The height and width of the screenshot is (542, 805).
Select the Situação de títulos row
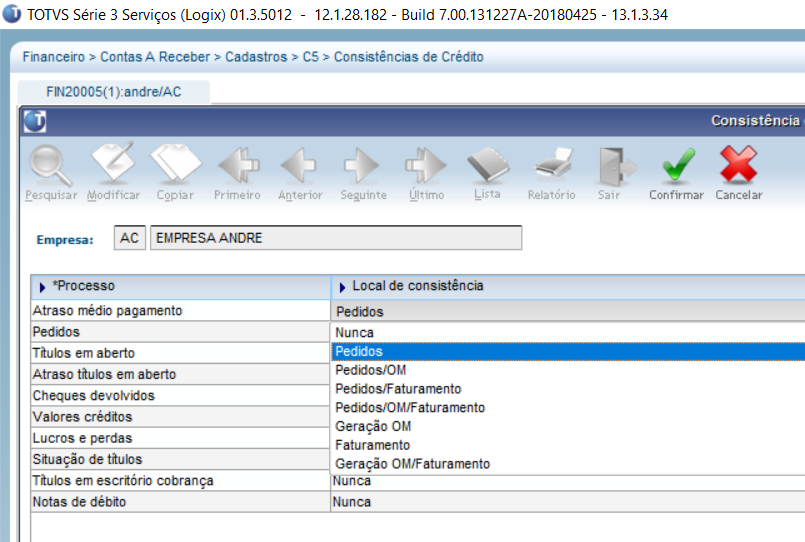pyautogui.click(x=180, y=459)
